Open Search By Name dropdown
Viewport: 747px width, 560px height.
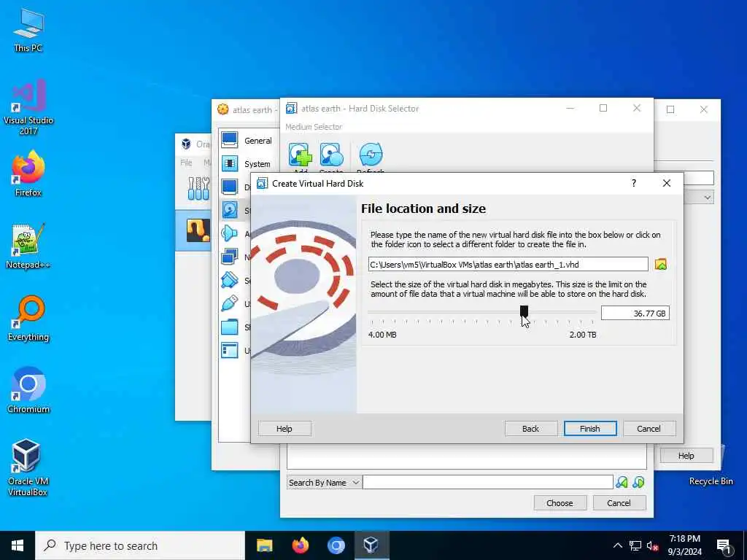click(x=323, y=483)
